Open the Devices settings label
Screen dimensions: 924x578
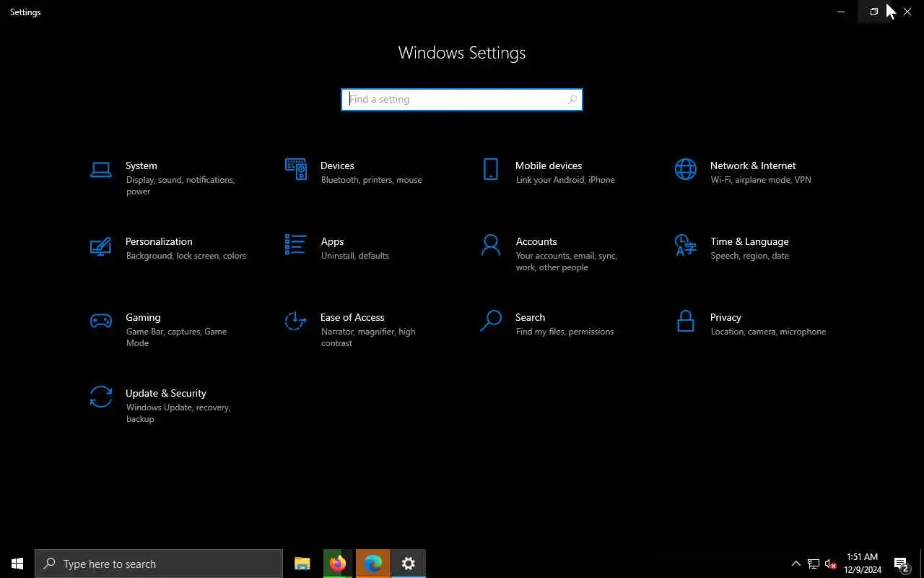[x=337, y=165]
